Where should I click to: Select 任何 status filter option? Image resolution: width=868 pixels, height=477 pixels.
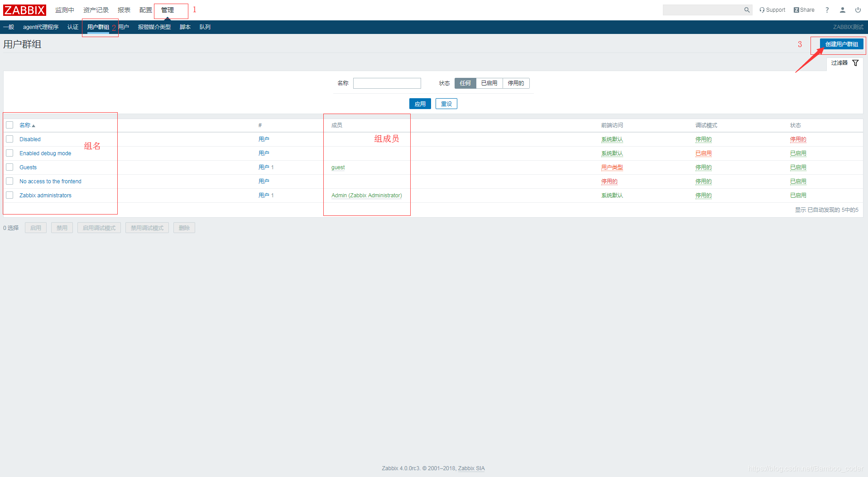tap(465, 83)
